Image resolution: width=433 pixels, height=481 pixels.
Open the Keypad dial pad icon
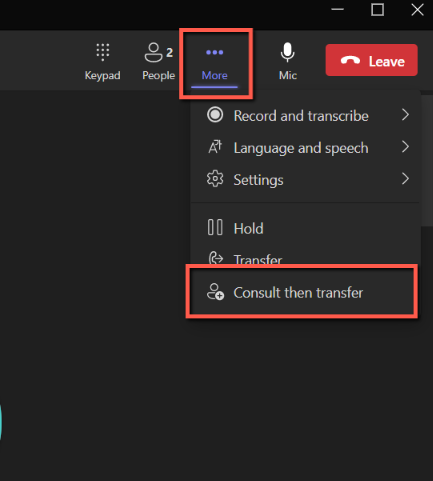pyautogui.click(x=103, y=52)
